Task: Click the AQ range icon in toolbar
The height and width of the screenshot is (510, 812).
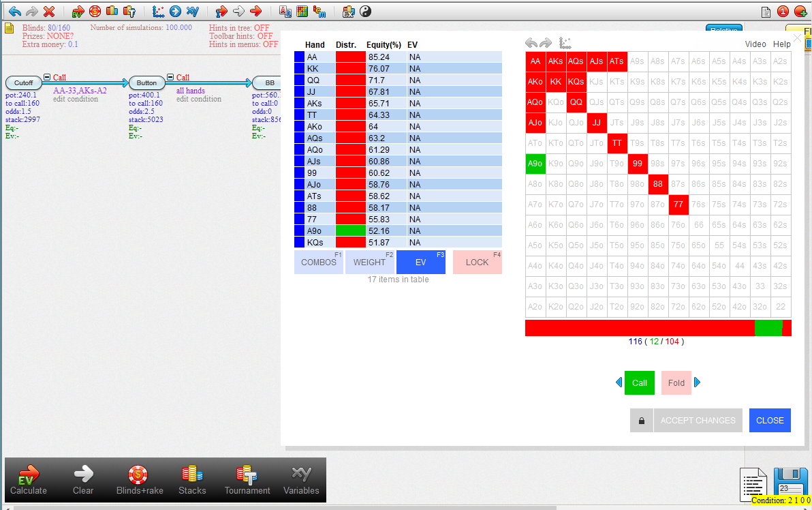Action: [285, 11]
